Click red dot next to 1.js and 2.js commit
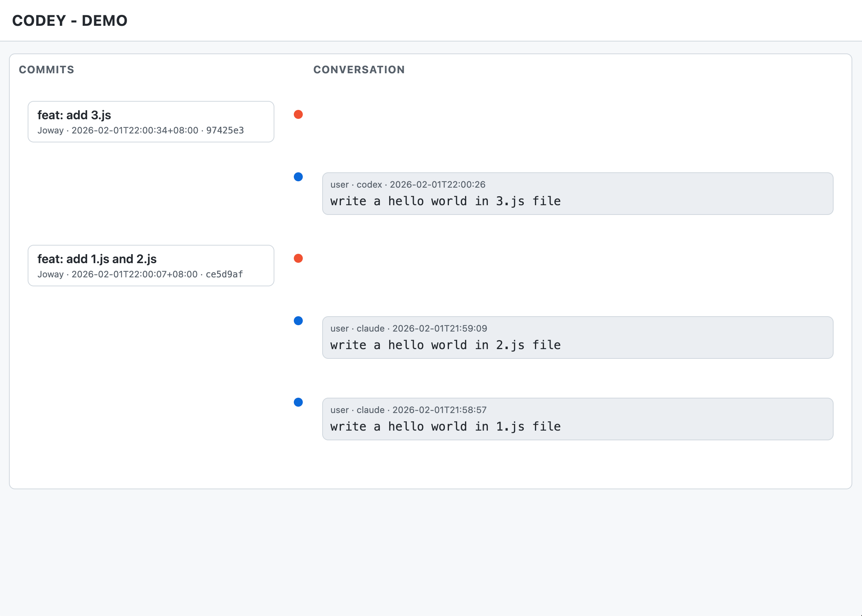Screen dimensions: 862x616 coord(298,258)
